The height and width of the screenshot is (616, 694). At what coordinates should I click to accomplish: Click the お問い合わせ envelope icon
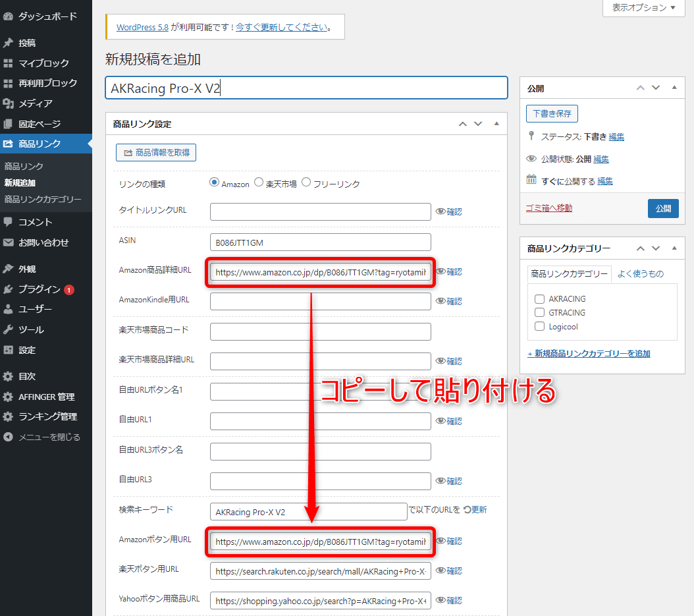(x=8, y=242)
